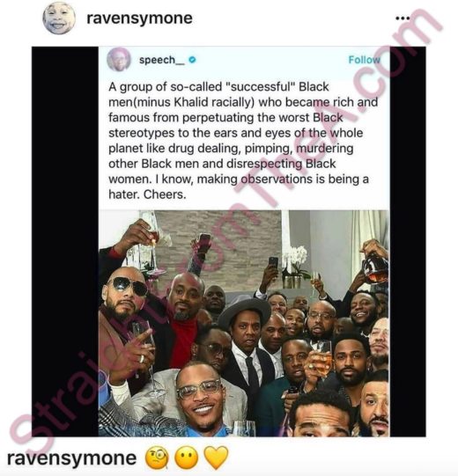Select the neutral no-mouth face emoji
458x476 pixels.
[186, 458]
